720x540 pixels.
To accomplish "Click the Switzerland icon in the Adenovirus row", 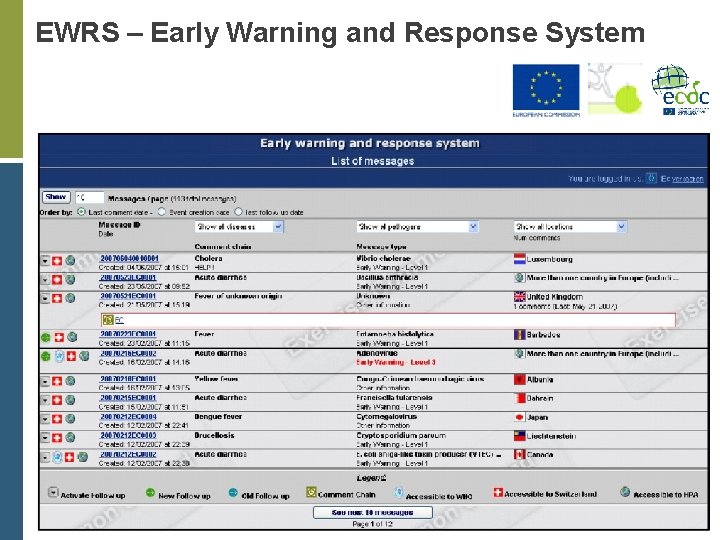I will coord(71,356).
